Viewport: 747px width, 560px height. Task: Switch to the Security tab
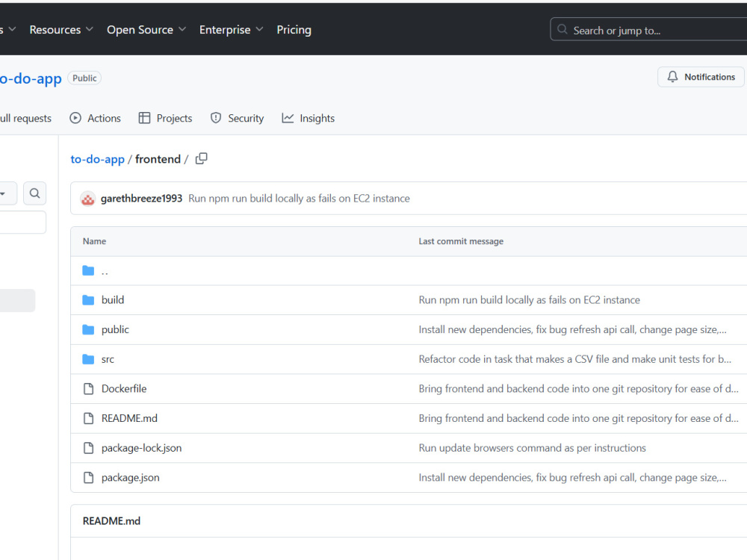point(237,118)
